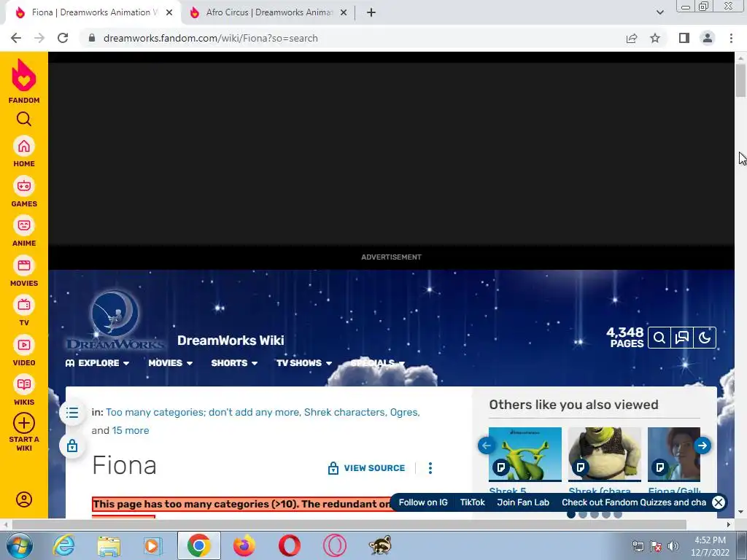Open the Windows Start button

[18, 545]
